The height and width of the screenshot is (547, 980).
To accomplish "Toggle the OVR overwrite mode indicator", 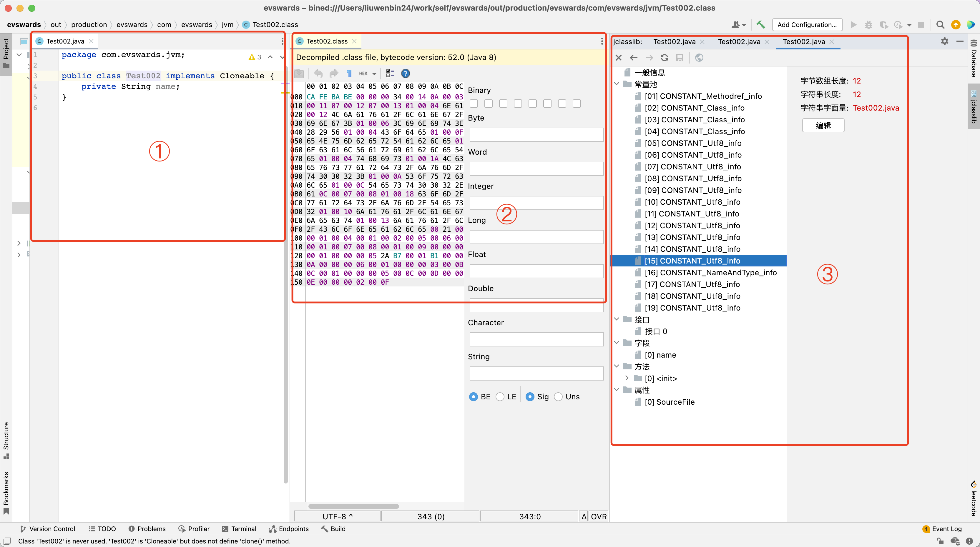I will tap(598, 517).
